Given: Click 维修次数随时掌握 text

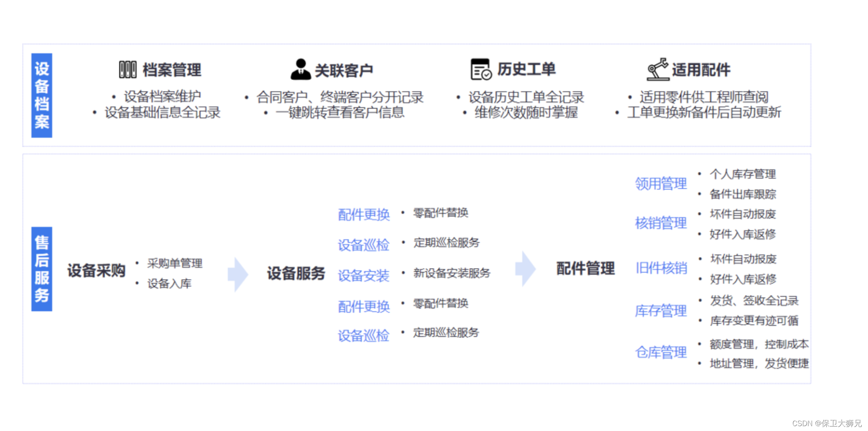Looking at the screenshot, I should 526,112.
